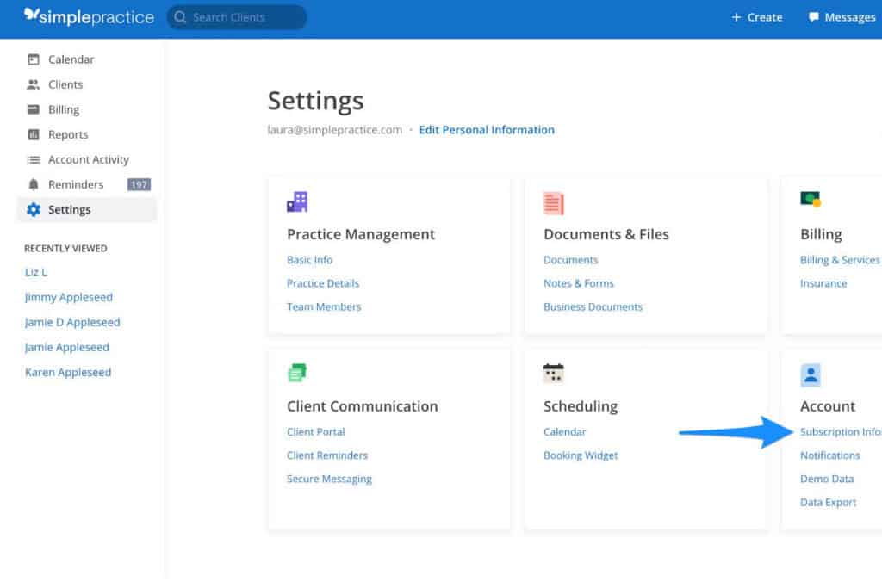Click the Reminders bell icon in sidebar
The image size is (882, 588).
coord(34,184)
